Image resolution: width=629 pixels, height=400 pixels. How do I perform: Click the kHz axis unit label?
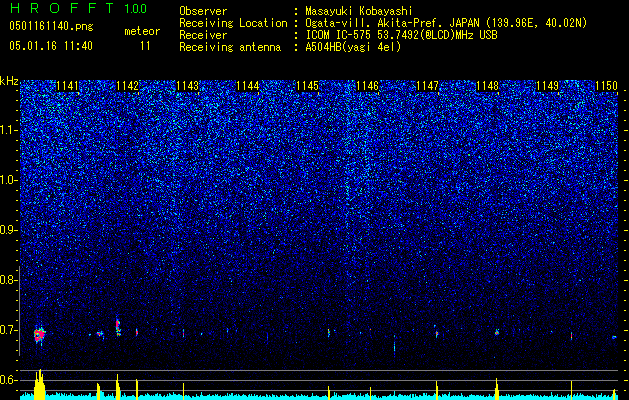pyautogui.click(x=9, y=81)
